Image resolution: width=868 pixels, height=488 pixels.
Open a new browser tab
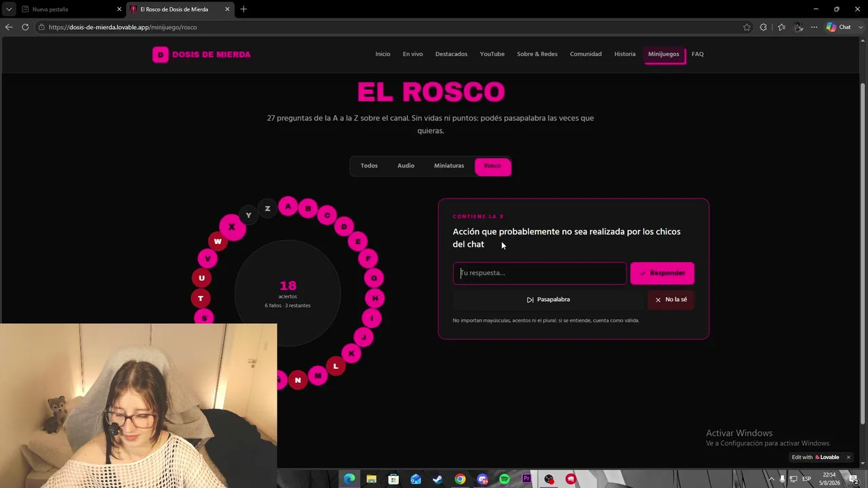[243, 9]
